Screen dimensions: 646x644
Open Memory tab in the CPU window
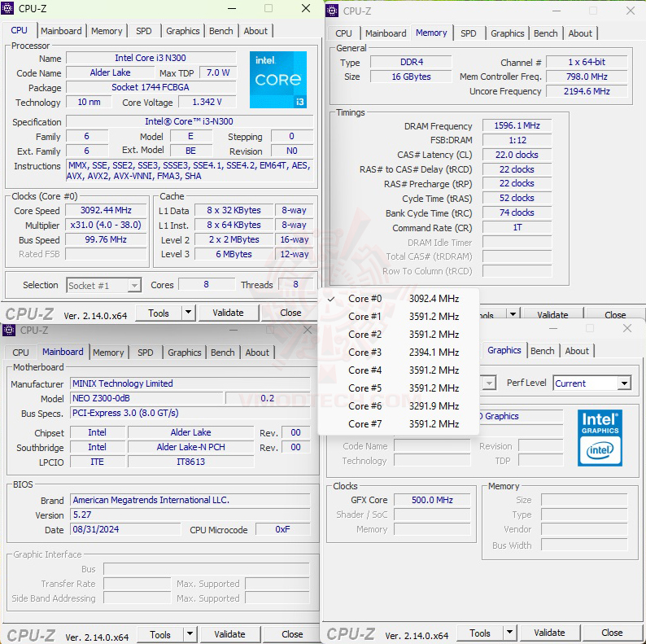[107, 31]
